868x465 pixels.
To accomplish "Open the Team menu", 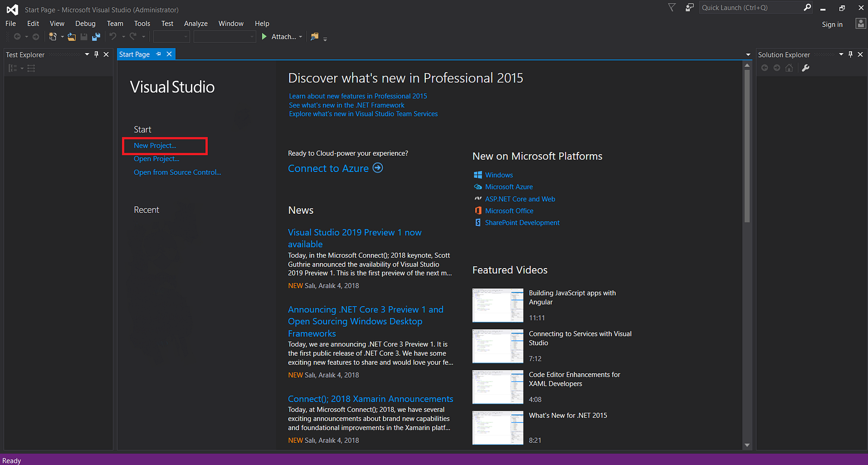I will pos(115,23).
